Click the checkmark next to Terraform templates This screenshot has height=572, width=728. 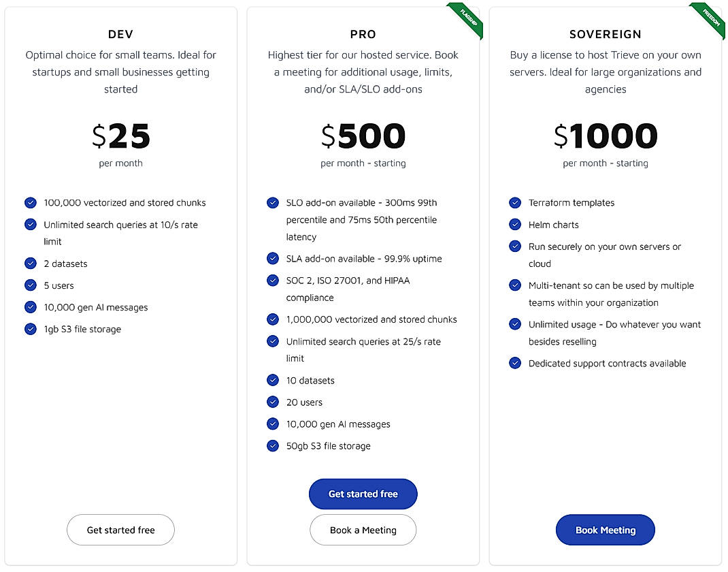tap(515, 202)
